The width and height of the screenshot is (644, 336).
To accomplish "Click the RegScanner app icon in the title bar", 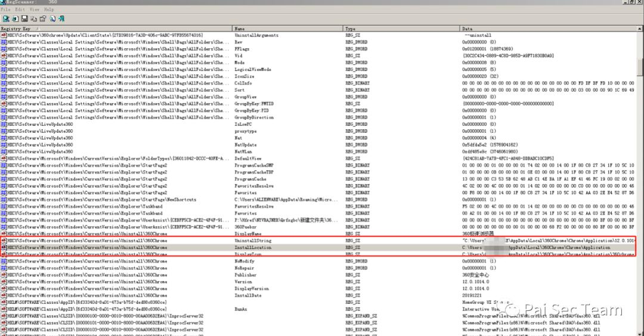I will (x=2, y=2).
